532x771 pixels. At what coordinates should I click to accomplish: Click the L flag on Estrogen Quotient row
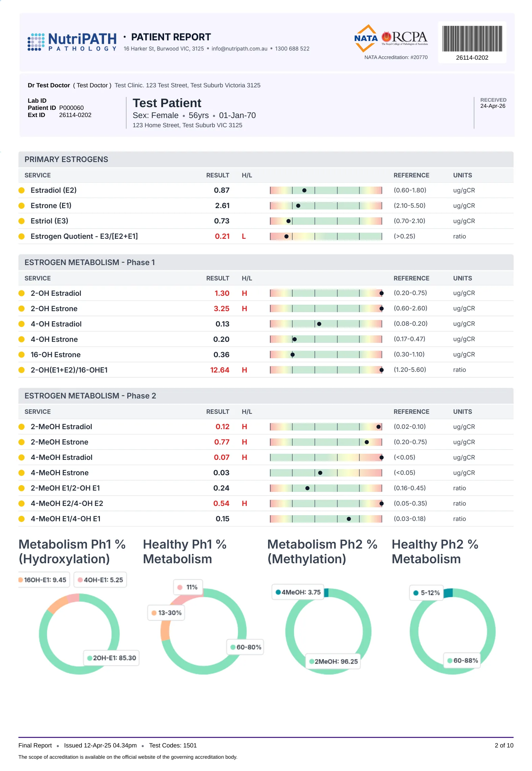[x=244, y=236]
